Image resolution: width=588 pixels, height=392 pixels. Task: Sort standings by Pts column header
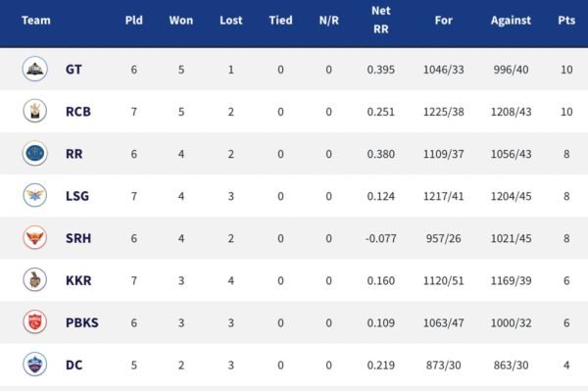(565, 20)
